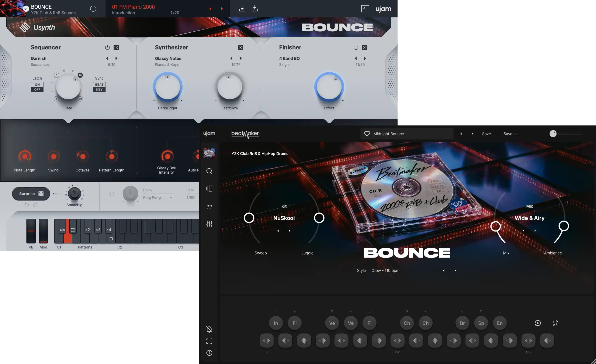Click the Surprise button
This screenshot has width=596, height=364.
pyautogui.click(x=31, y=194)
